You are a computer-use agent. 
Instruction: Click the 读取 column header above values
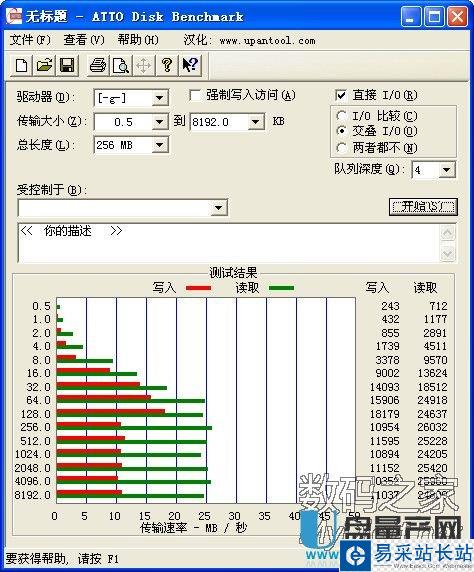click(x=425, y=287)
